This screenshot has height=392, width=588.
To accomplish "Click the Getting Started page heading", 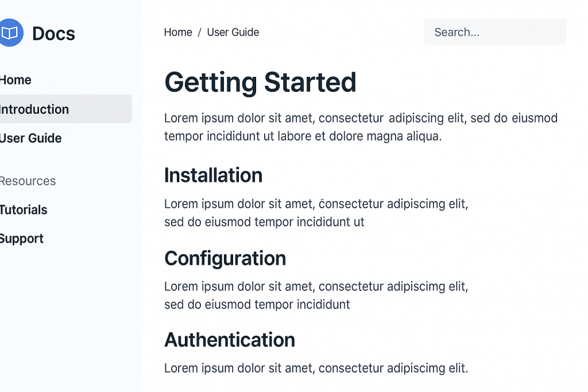I will coord(260,82).
